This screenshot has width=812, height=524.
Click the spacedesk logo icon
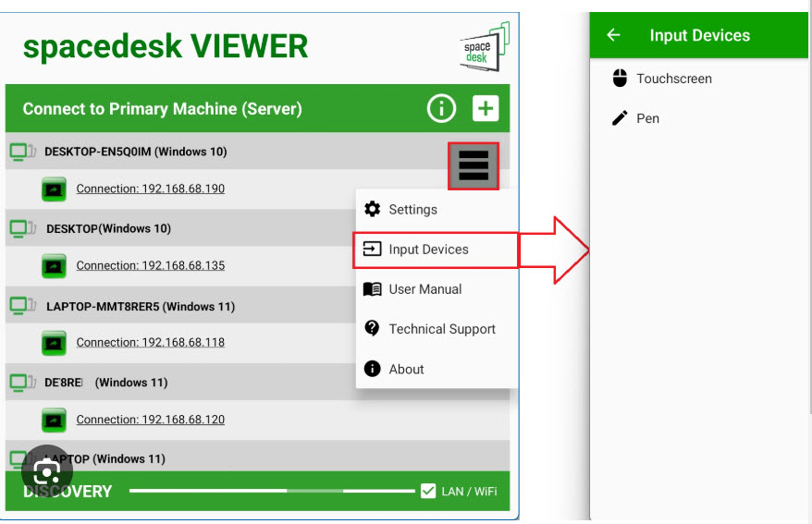point(485,47)
